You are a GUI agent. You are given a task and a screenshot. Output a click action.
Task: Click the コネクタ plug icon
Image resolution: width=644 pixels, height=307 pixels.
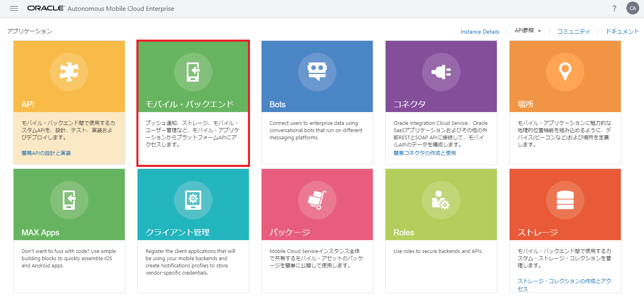[441, 72]
